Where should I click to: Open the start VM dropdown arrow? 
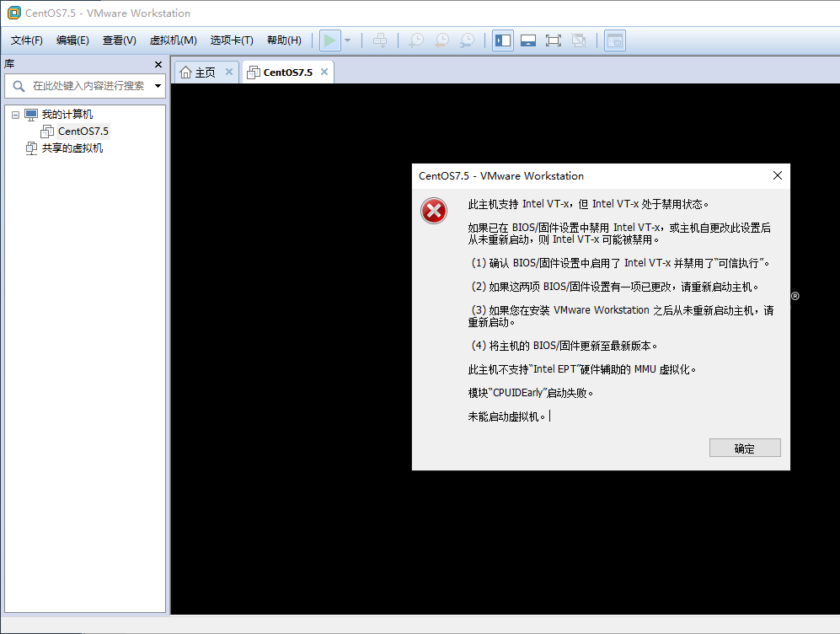(x=346, y=40)
